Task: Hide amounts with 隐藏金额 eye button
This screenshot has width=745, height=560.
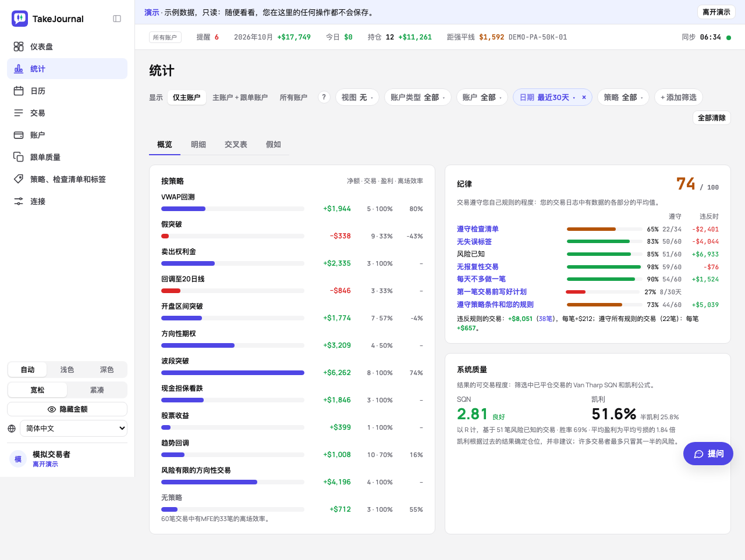Action: pyautogui.click(x=68, y=409)
